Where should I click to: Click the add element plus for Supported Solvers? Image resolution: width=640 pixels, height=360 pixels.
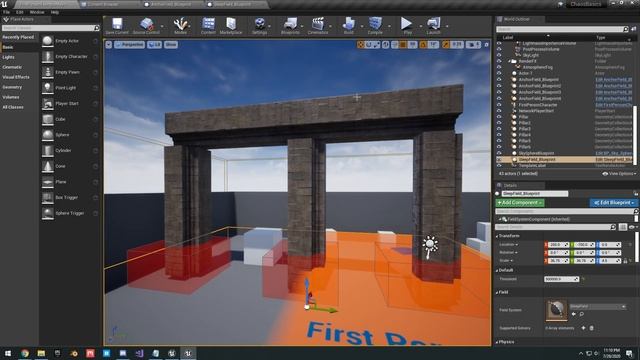pos(583,328)
